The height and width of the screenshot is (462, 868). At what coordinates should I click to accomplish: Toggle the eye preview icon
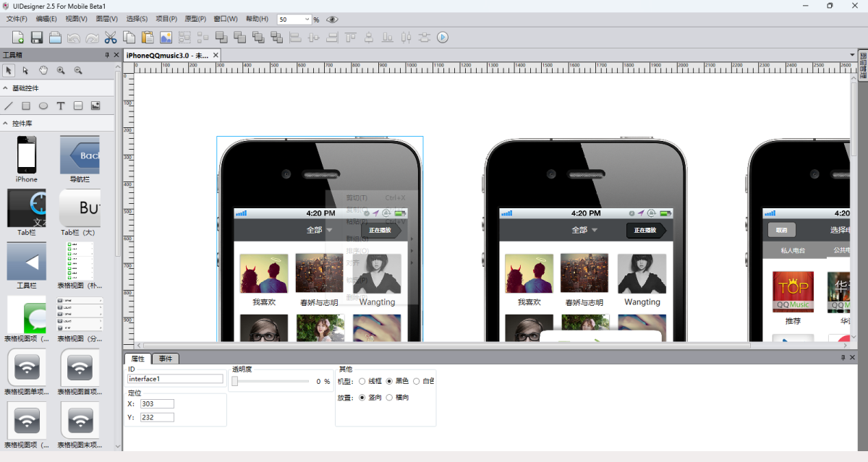[x=332, y=20]
